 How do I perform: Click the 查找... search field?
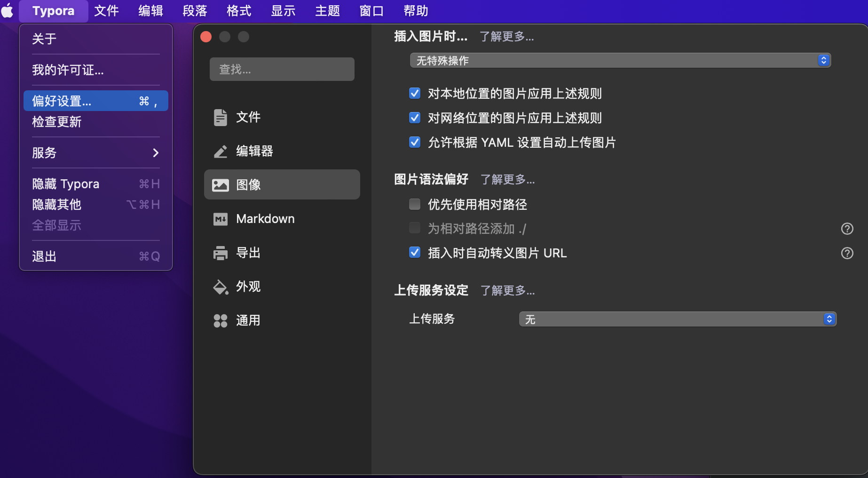282,69
